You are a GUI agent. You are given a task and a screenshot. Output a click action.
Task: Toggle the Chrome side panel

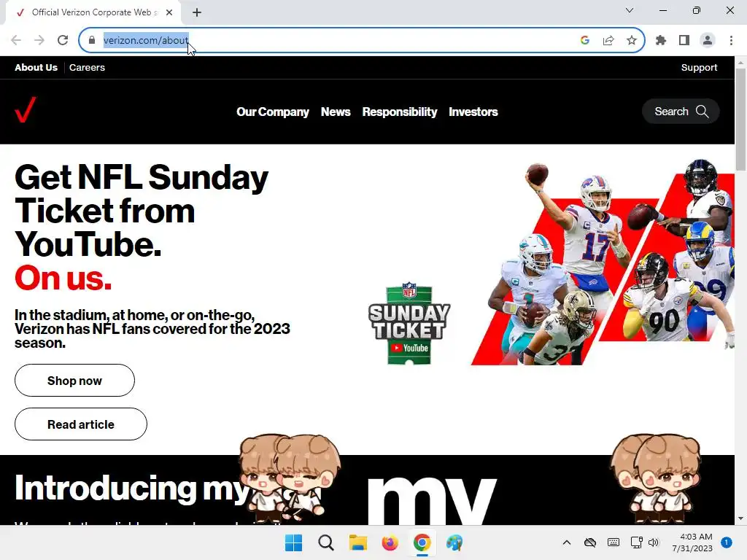click(x=684, y=40)
